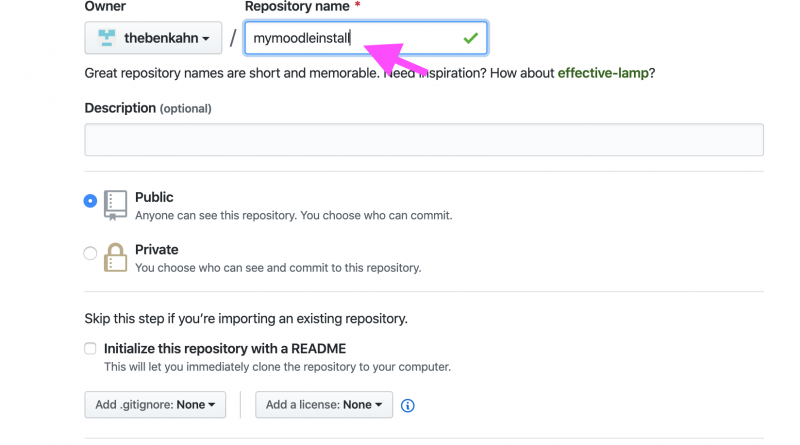The image size is (800, 445).
Task: Click the bold Public option label
Action: (154, 197)
